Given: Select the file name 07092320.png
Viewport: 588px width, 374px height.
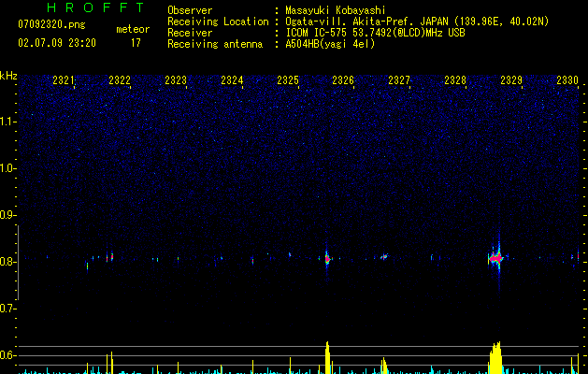Looking at the screenshot, I should coord(51,25).
